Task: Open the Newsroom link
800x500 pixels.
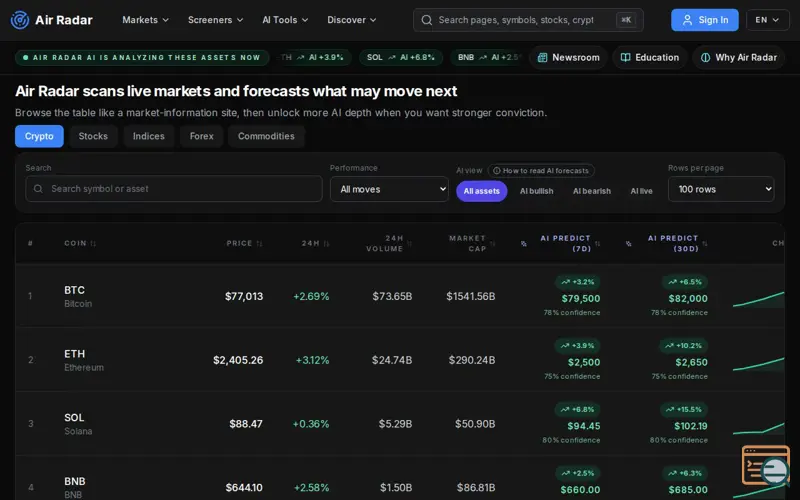Action: click(x=568, y=58)
